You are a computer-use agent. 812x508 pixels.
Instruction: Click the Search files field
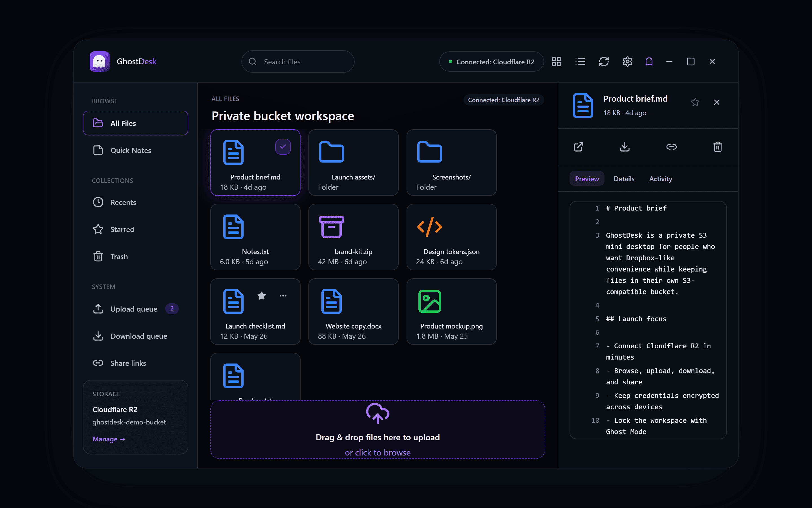[x=298, y=62]
